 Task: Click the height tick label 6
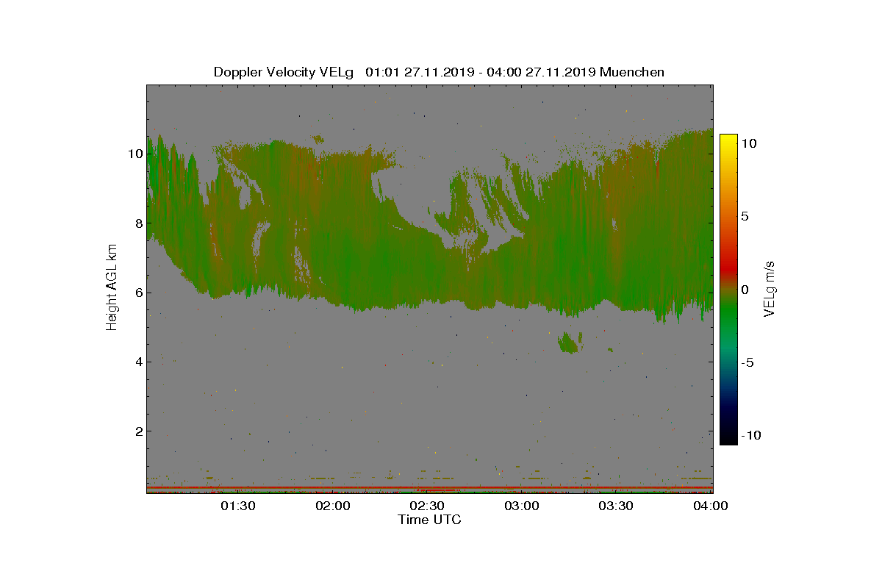pyautogui.click(x=137, y=293)
